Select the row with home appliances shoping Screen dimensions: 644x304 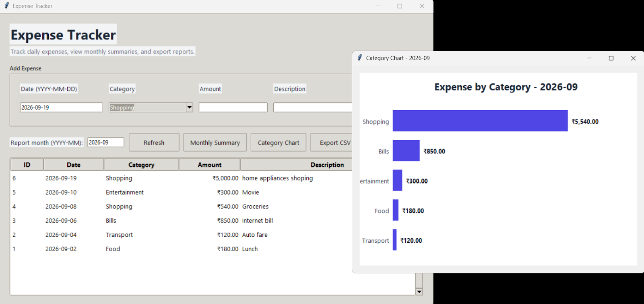pos(181,178)
